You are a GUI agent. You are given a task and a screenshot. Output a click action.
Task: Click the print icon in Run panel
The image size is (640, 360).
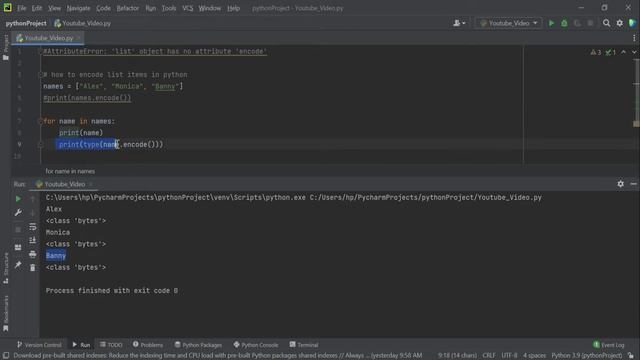pyautogui.click(x=33, y=254)
